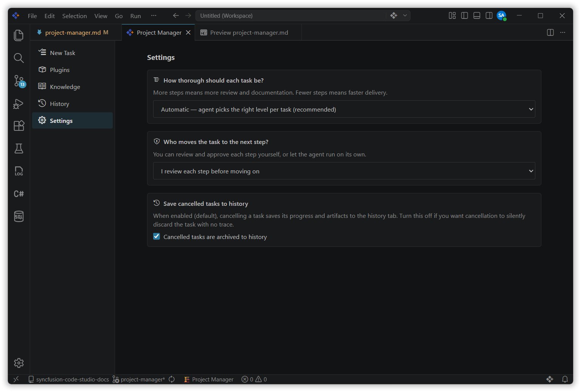Open the Testing flask icon
The height and width of the screenshot is (392, 581).
coord(18,149)
